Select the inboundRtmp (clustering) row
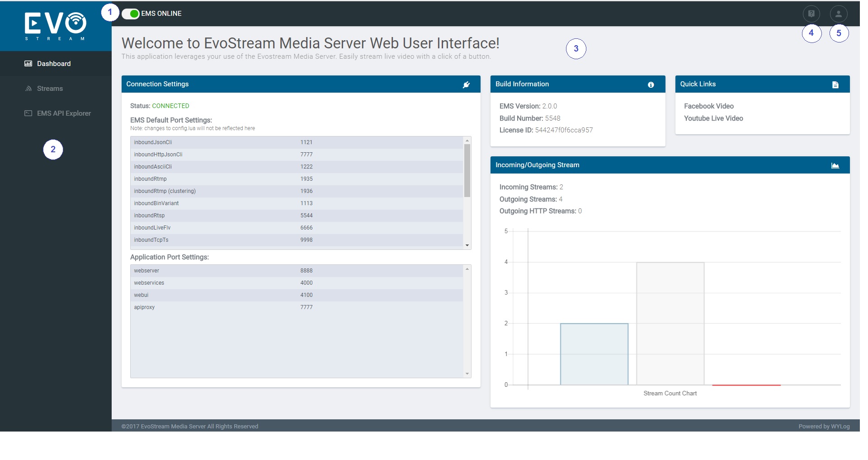This screenshot has height=460, width=868. point(297,191)
